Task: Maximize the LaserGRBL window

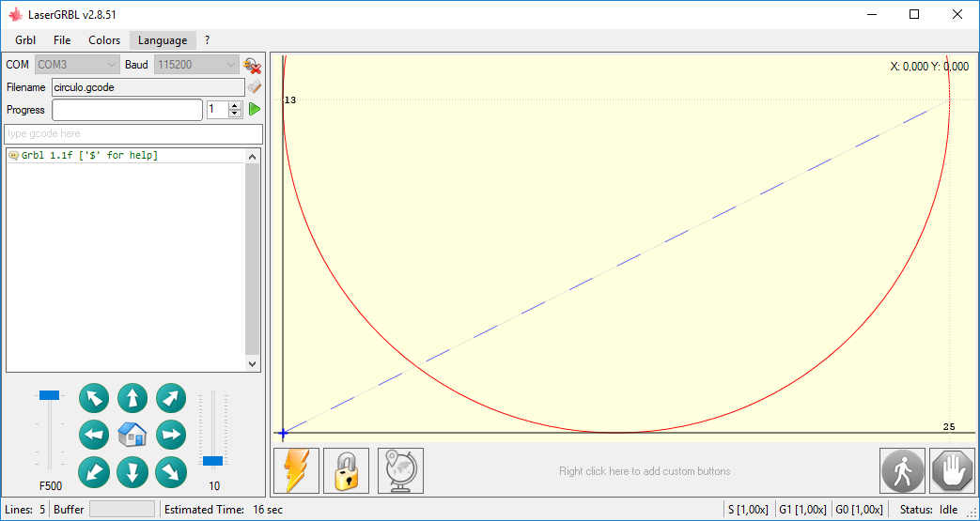Action: pyautogui.click(x=913, y=14)
